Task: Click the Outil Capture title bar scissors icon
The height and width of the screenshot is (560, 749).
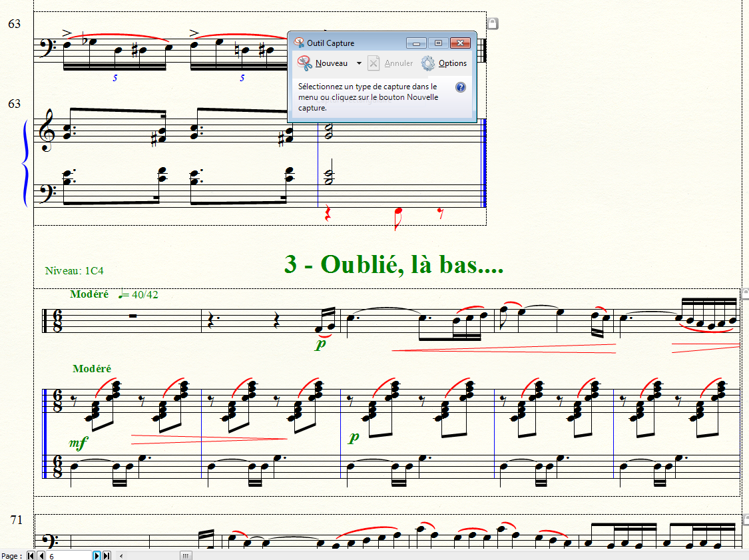Action: pyautogui.click(x=298, y=43)
